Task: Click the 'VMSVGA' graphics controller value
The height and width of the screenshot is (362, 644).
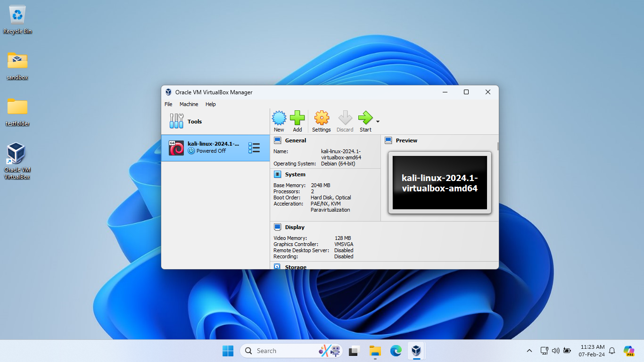Action: point(344,244)
